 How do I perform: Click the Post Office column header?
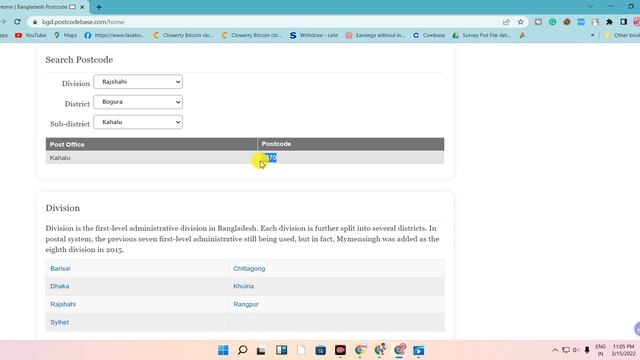coord(151,144)
